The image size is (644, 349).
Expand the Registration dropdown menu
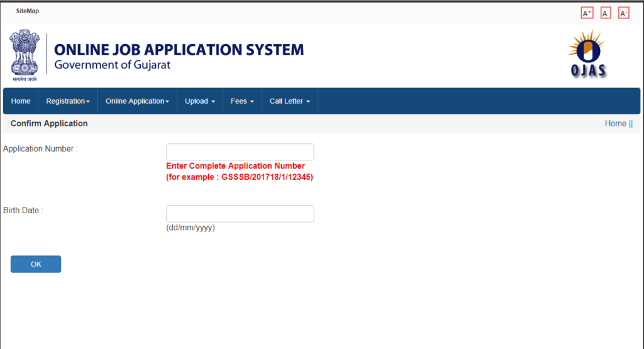68,101
